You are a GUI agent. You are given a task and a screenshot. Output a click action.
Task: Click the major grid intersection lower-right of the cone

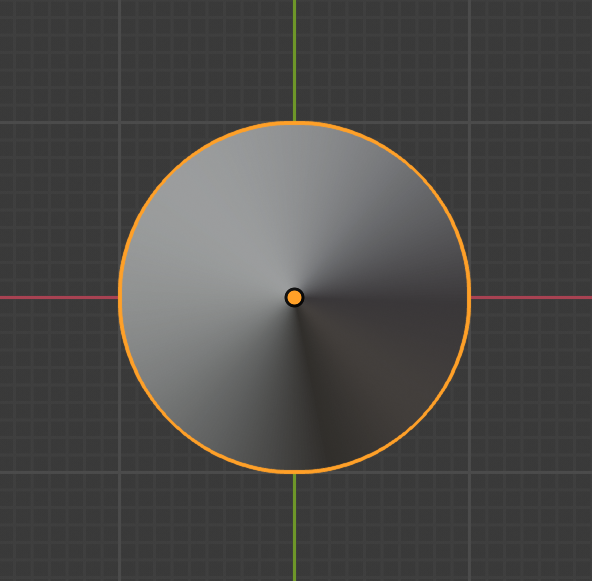(x=469, y=472)
